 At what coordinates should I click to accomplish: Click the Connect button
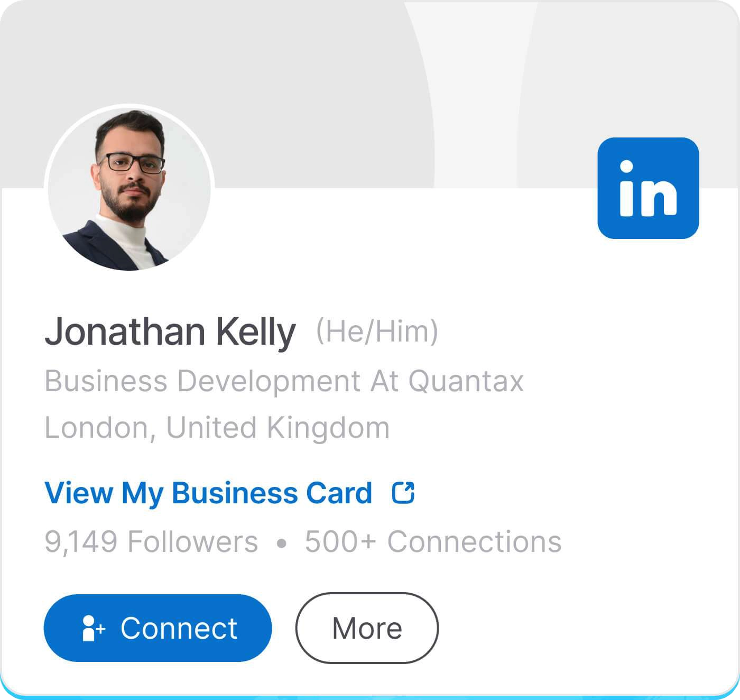(157, 628)
